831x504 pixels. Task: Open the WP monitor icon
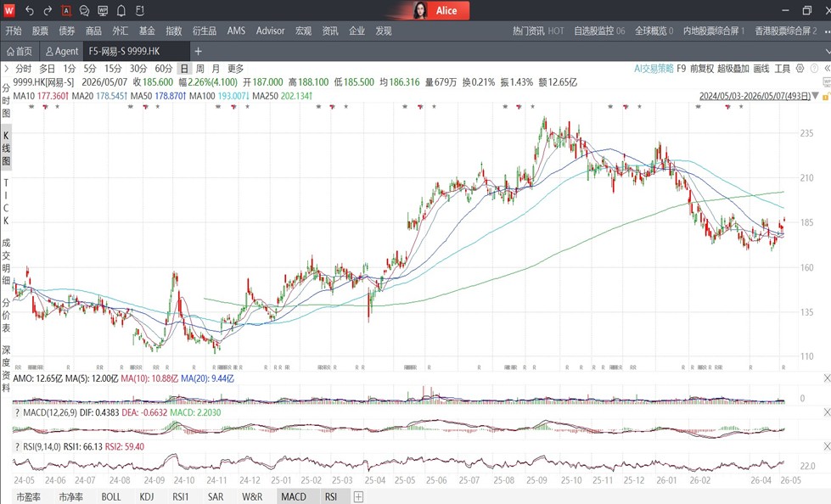[x=103, y=10]
